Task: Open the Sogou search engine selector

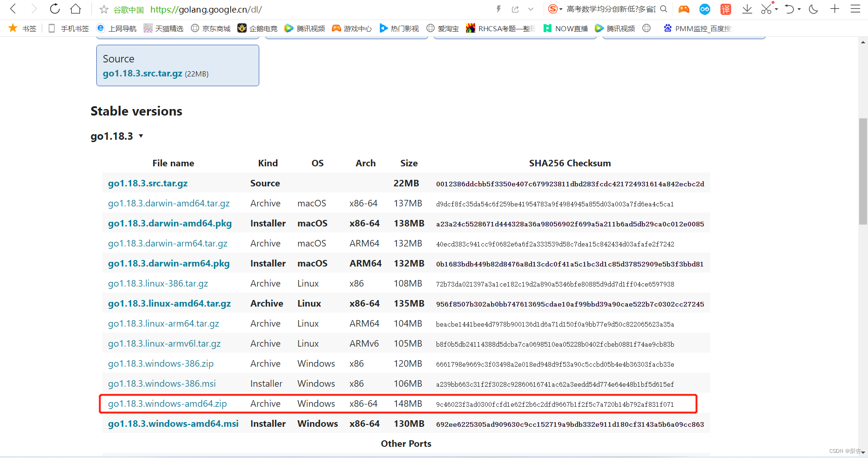Action: pyautogui.click(x=555, y=9)
